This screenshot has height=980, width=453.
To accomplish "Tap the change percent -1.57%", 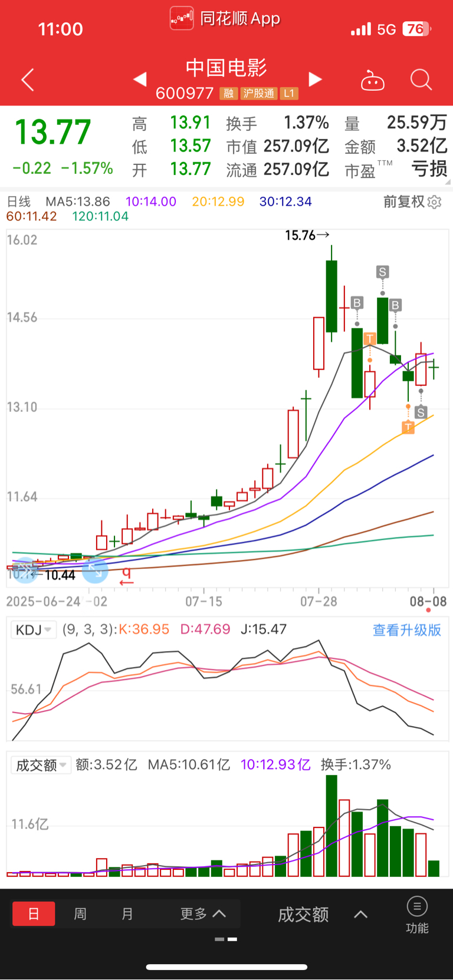I will tap(87, 169).
